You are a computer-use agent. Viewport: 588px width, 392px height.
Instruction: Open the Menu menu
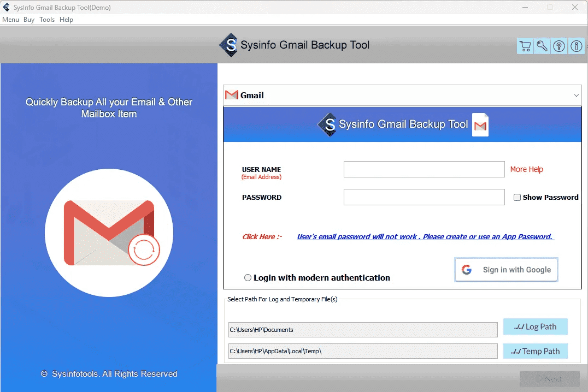pyautogui.click(x=10, y=20)
